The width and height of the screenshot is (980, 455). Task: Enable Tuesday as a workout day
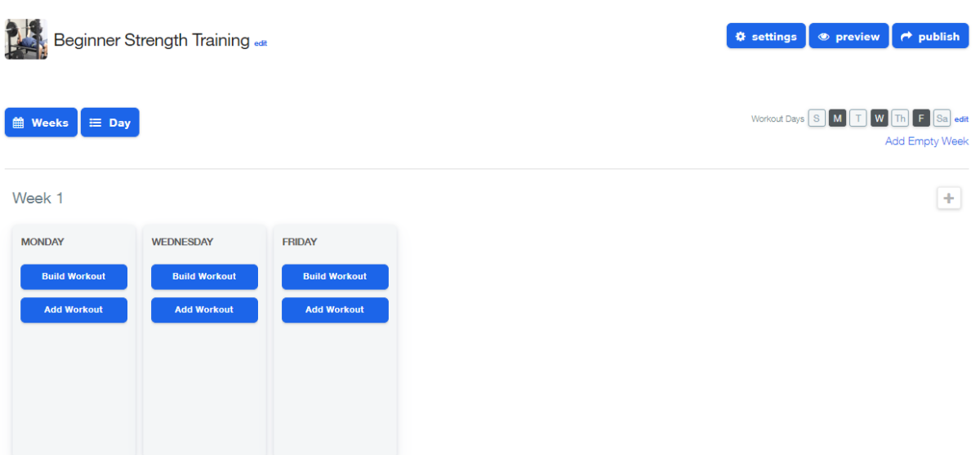pyautogui.click(x=857, y=118)
